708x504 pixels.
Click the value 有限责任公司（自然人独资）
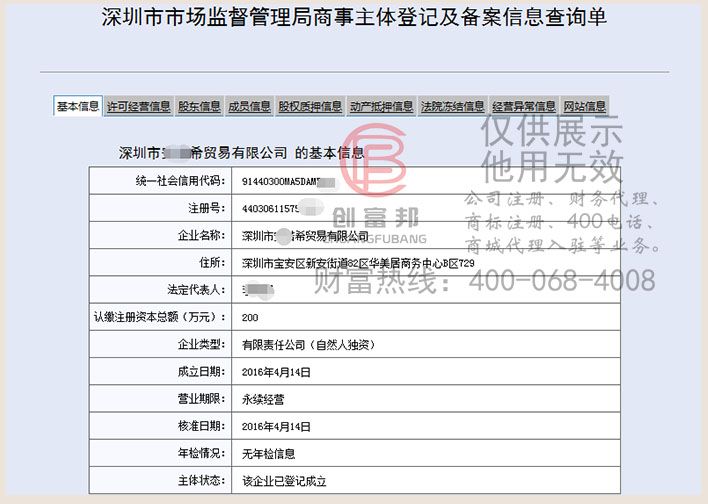308,345
